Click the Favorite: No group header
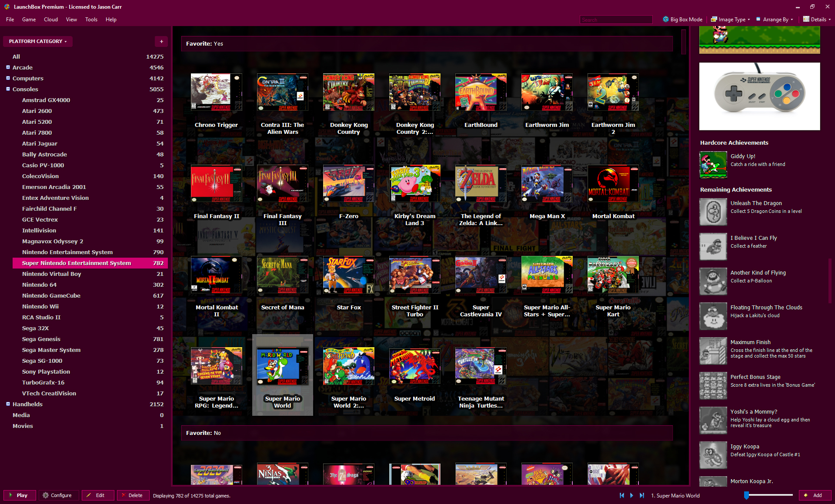 pos(427,433)
